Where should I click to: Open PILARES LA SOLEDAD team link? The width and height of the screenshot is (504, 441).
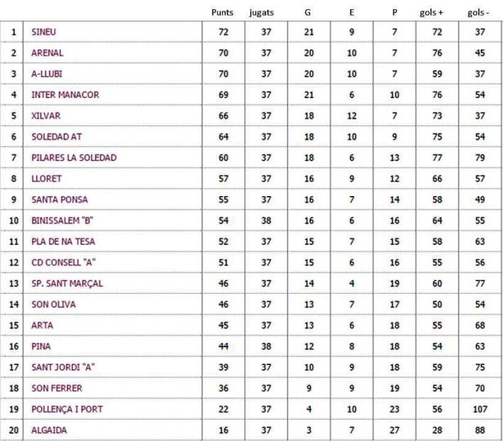(74, 158)
